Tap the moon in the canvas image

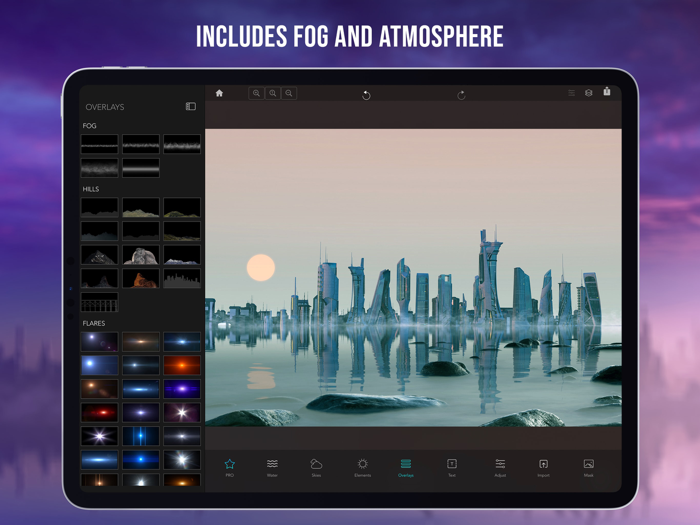click(x=261, y=267)
